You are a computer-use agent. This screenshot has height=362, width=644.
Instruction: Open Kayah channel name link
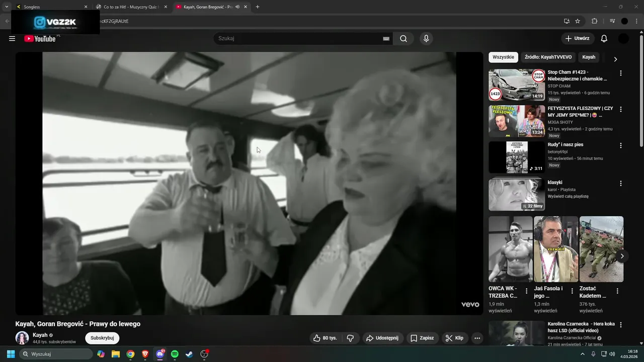pos(40,335)
